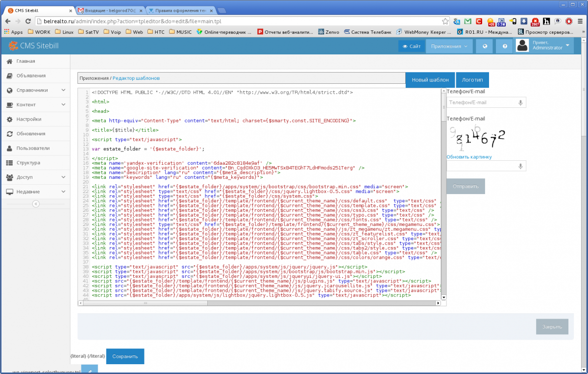Viewport: 588px width, 374px height.
Task: Open the Linux bookmarks folder
Action: pyautogui.click(x=64, y=32)
